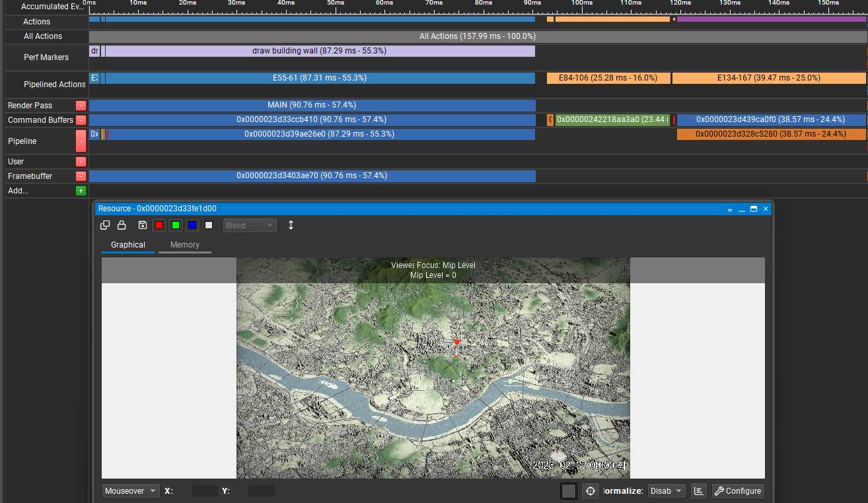Viewport: 868px width, 503px height.
Task: Remove the Render Pass row
Action: tap(81, 106)
